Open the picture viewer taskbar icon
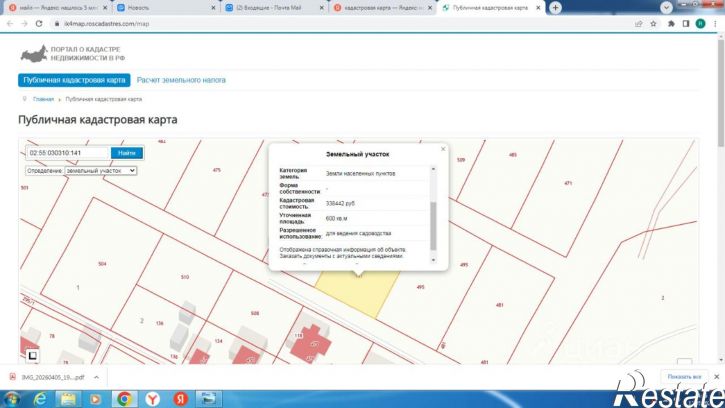Viewport: 725px width, 408px height. coord(209,399)
